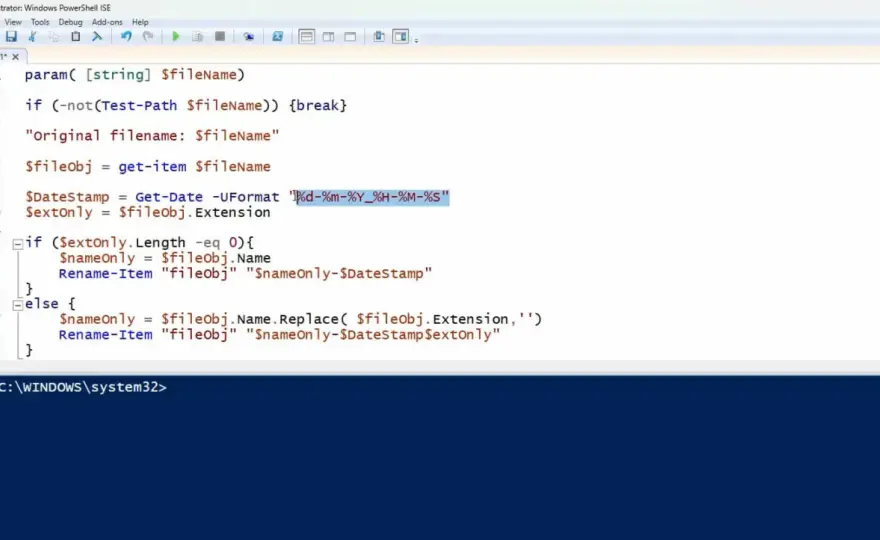Screen dimensions: 880x540
Task: Maximize the script pane layout icon
Action: click(350, 36)
